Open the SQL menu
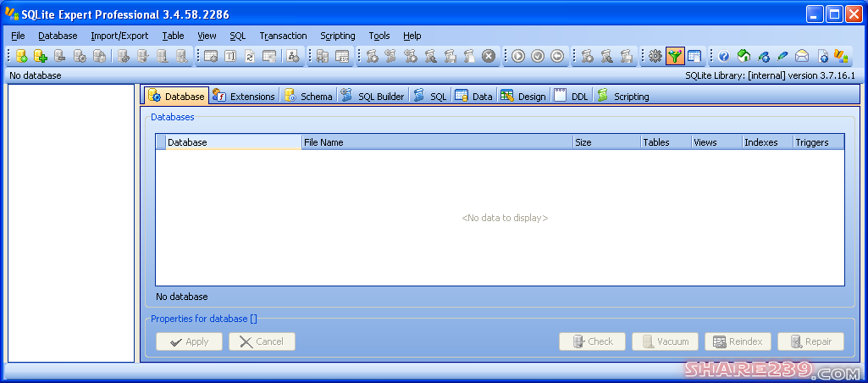This screenshot has width=868, height=383. click(x=237, y=36)
